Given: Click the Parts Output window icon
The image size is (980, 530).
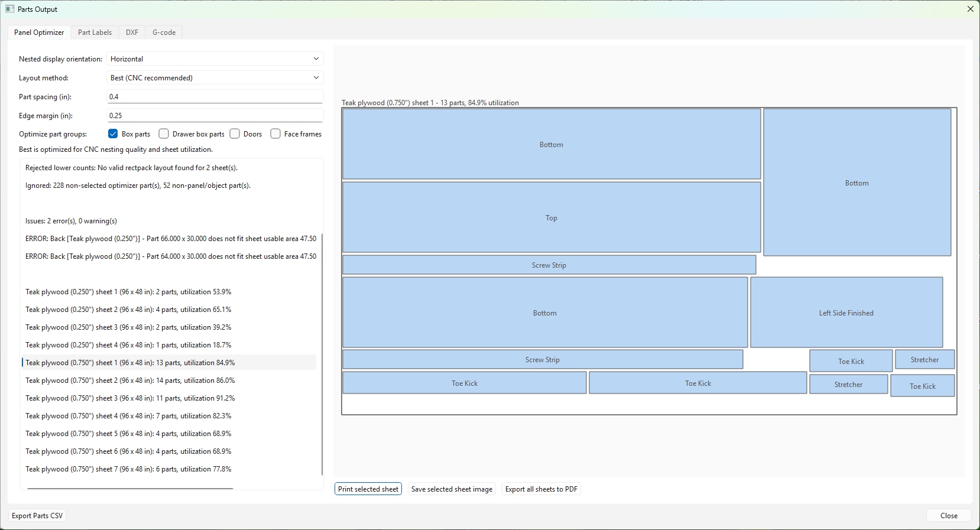Looking at the screenshot, I should tap(9, 9).
